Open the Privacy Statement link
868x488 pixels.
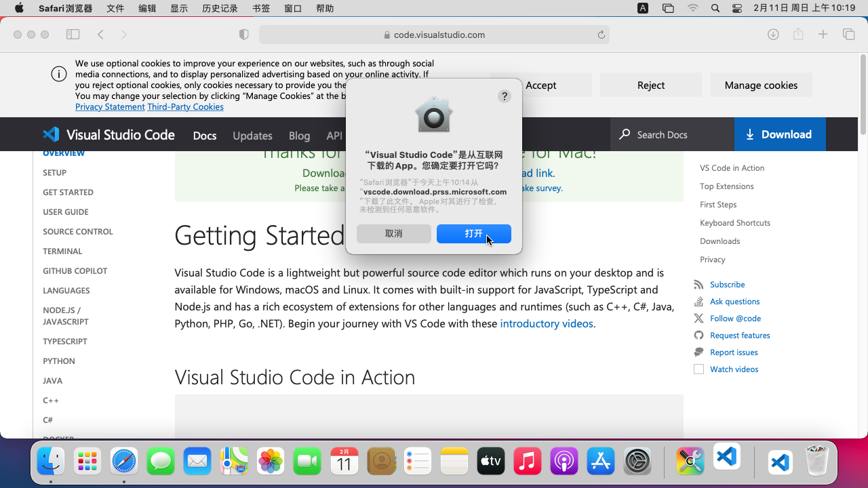pos(110,107)
